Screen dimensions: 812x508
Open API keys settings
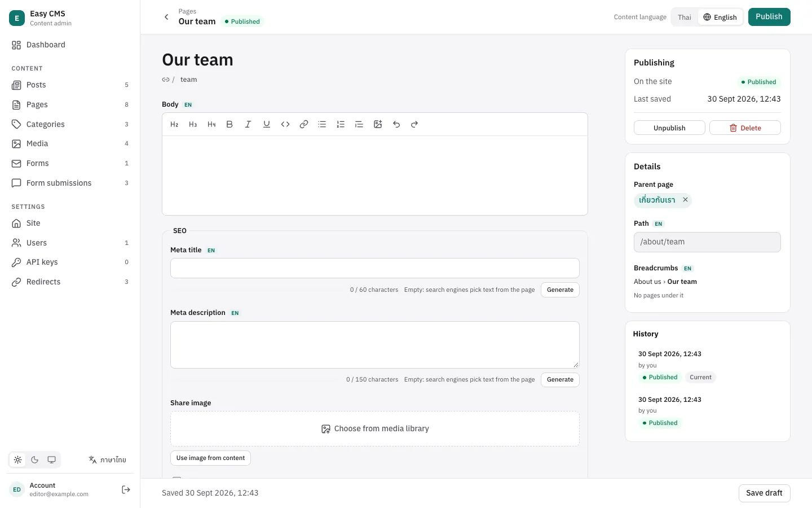coord(70,262)
